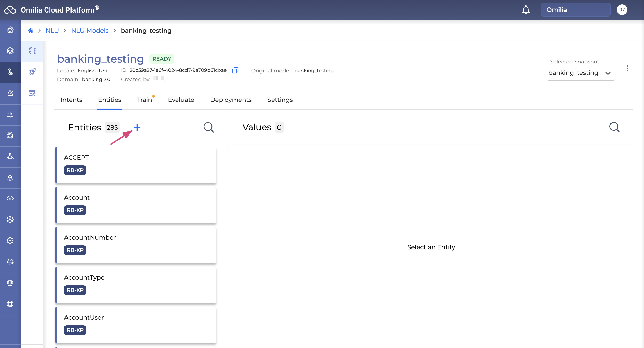Click the home icon in left sidebar

10,30
